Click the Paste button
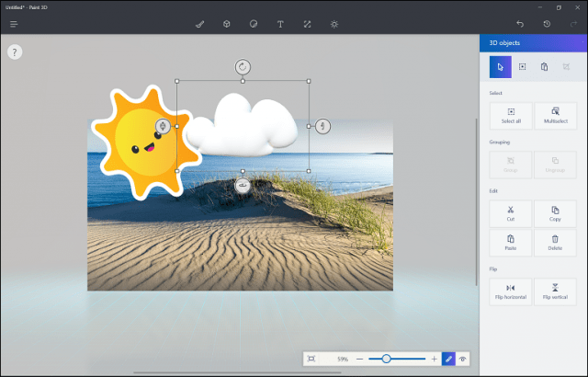The image size is (588, 377). click(511, 243)
